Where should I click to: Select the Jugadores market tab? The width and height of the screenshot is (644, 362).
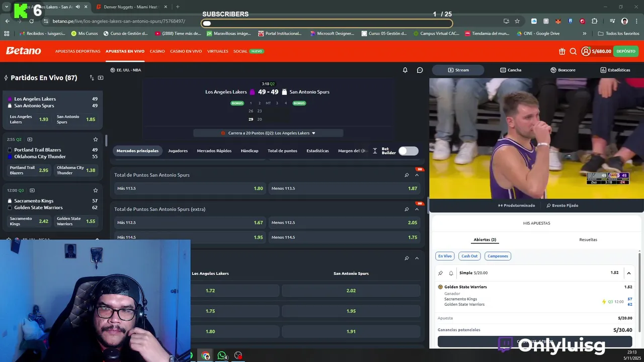coord(178,151)
